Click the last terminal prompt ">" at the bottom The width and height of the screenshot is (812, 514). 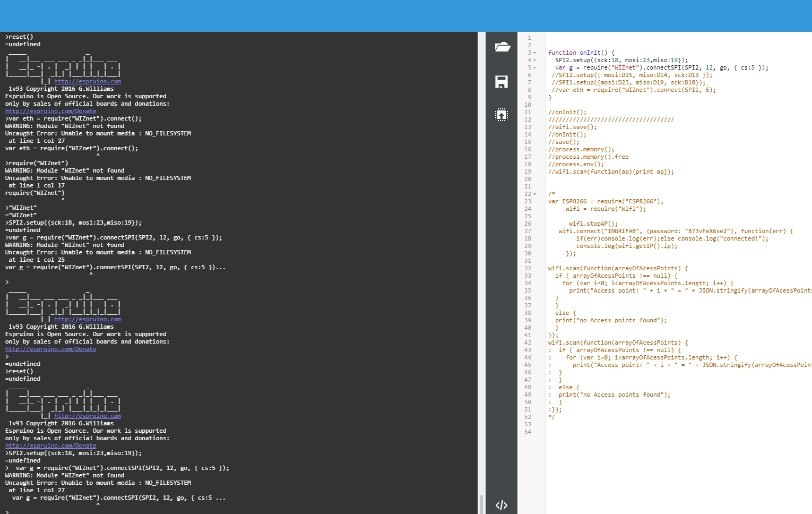pos(7,512)
